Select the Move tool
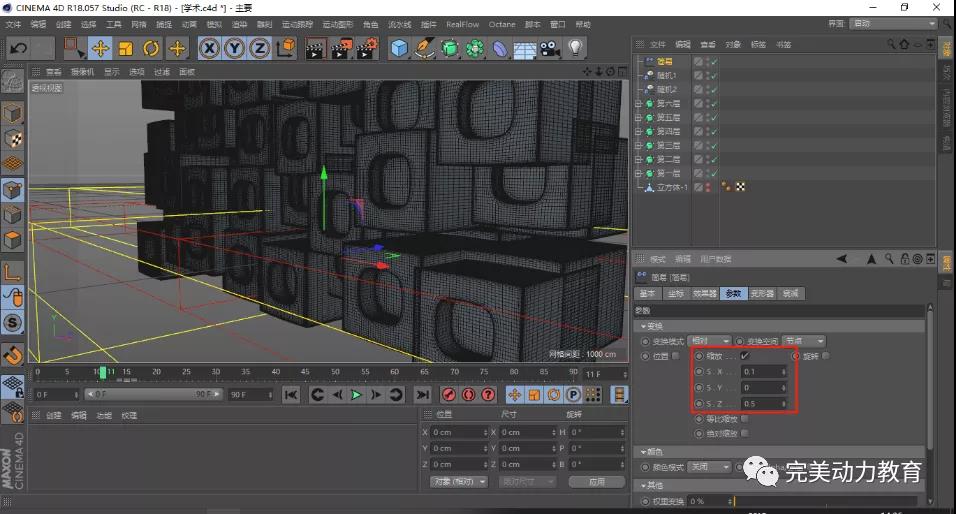Viewport: 956px width, 514px height. tap(100, 48)
